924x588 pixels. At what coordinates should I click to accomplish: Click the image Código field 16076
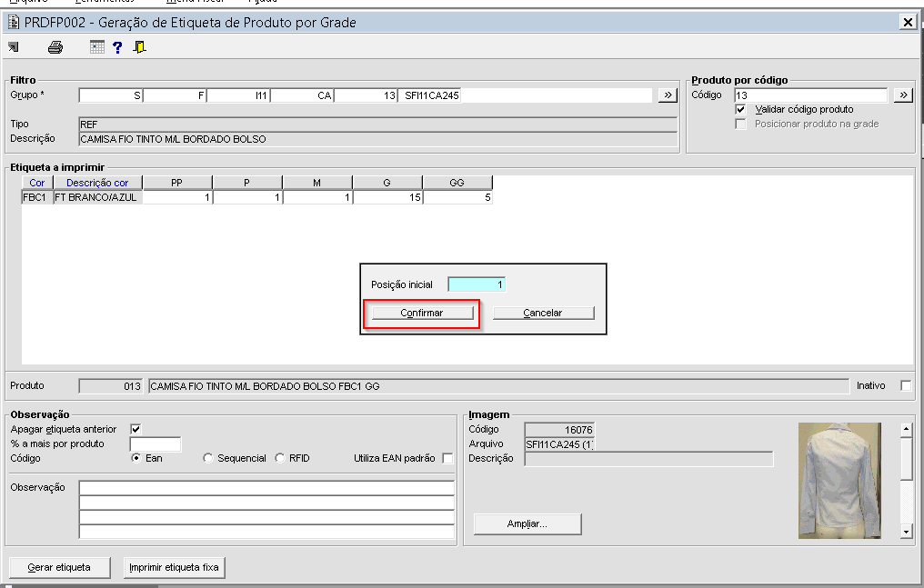point(559,430)
